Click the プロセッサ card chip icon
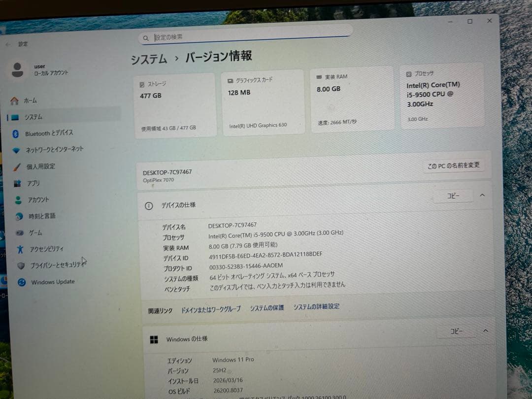 click(x=409, y=74)
